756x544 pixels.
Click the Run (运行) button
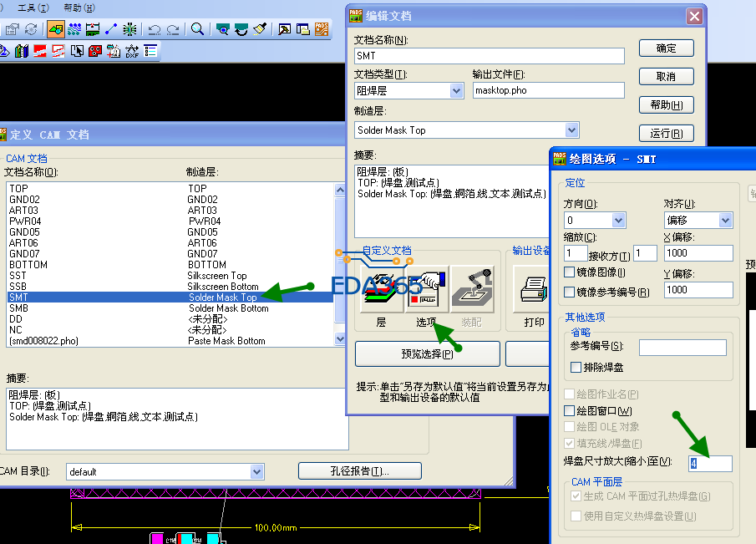pos(667,133)
